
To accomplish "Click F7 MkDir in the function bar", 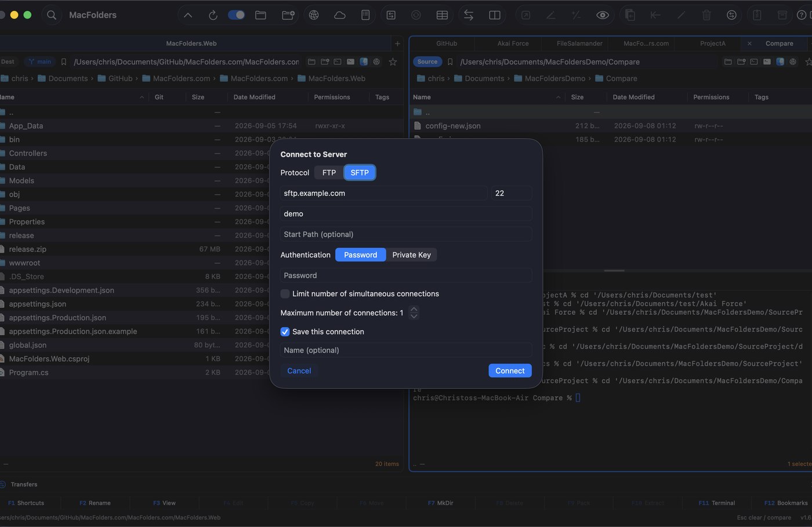I will (x=440, y=503).
